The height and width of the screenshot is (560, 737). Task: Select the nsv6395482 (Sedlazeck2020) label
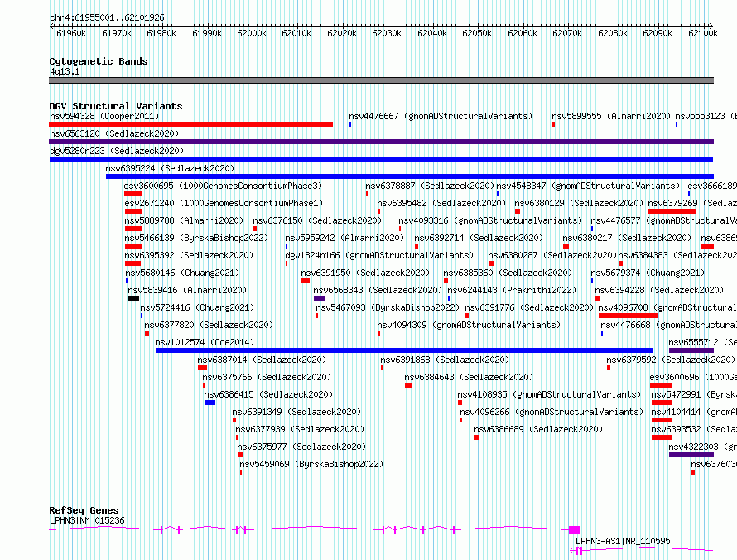click(441, 203)
